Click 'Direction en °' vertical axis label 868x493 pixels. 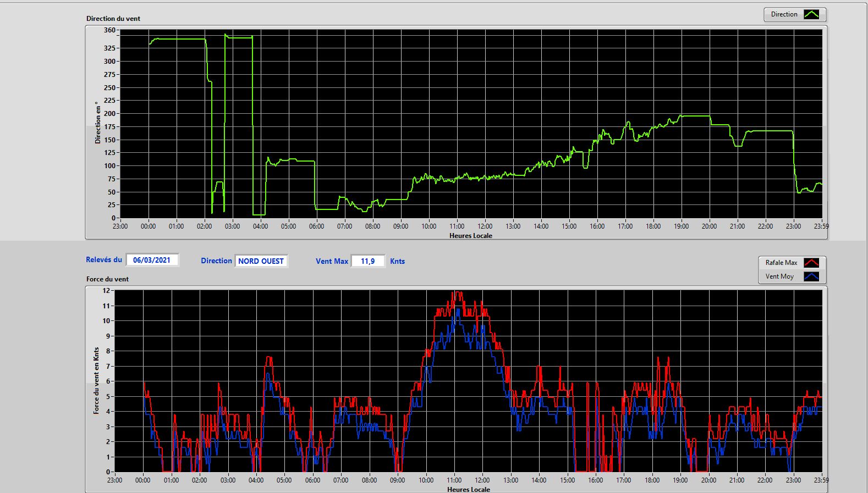tap(98, 123)
